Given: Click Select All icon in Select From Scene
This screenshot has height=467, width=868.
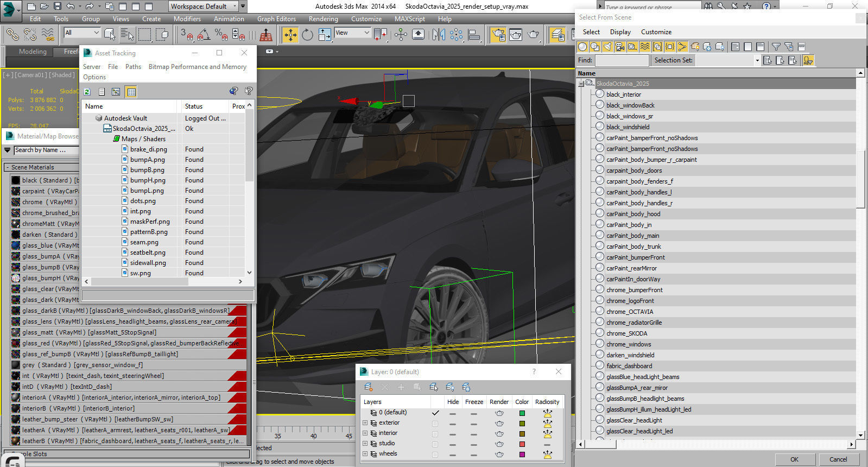Looking at the screenshot, I should click(x=735, y=47).
